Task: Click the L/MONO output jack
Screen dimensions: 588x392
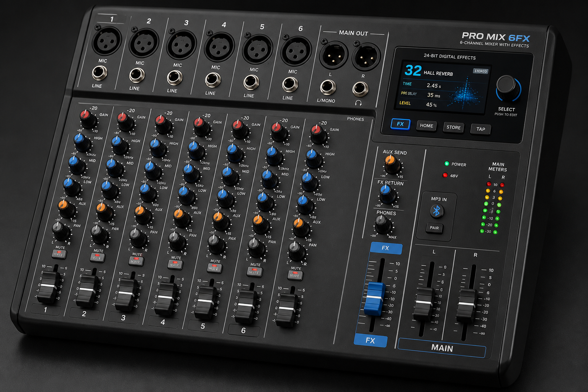Action: click(x=328, y=87)
